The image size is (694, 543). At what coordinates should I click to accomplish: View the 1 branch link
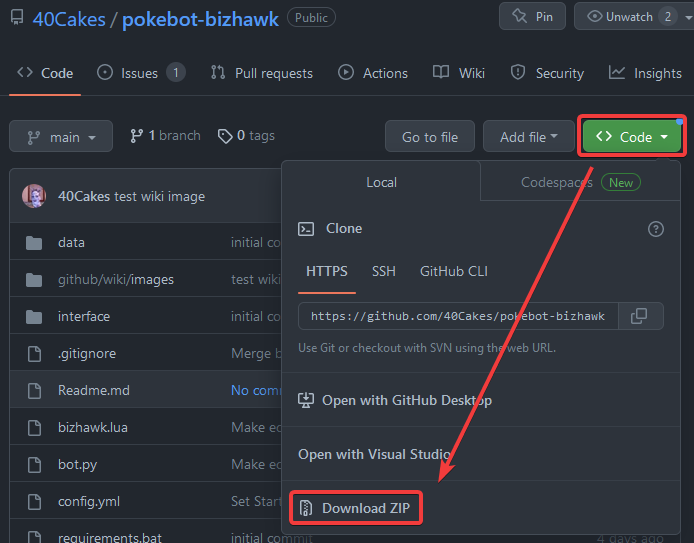point(166,135)
